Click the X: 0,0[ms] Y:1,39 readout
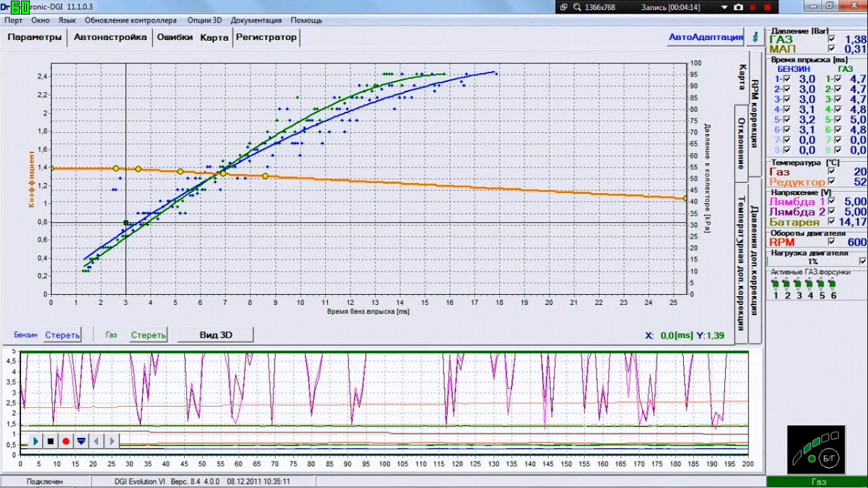The width and height of the screenshot is (868, 488). pos(684,335)
